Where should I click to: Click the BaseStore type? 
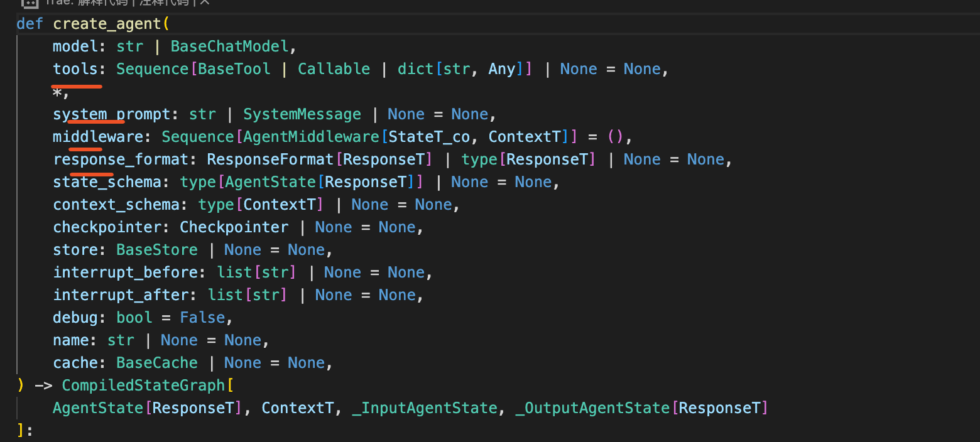click(157, 250)
